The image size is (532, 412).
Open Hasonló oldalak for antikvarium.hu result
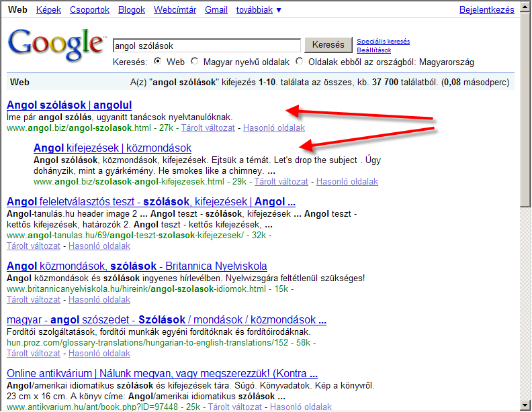tap(301, 407)
